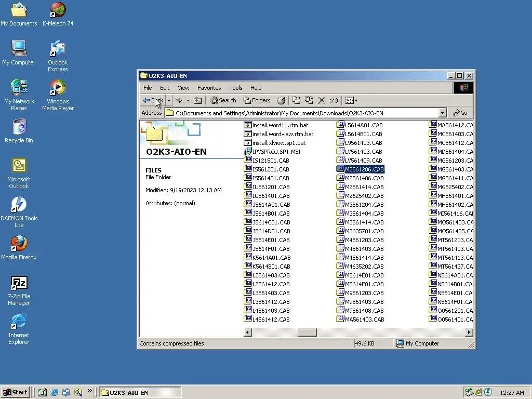Click the Back button

pos(153,100)
